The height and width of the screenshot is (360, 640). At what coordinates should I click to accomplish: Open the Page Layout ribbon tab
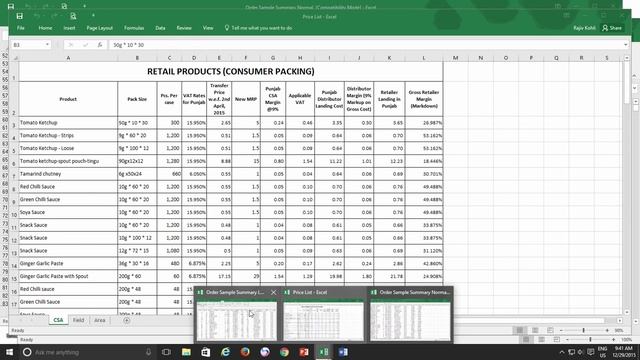100,28
